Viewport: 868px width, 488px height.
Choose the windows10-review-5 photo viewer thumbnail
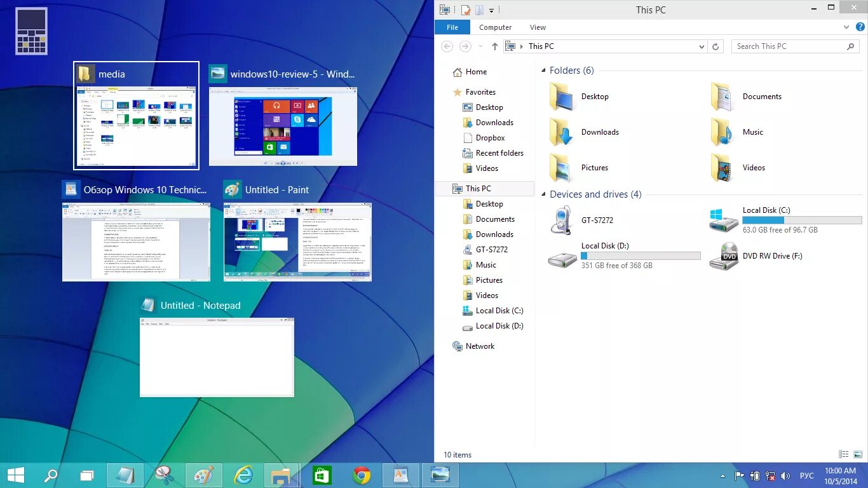(283, 126)
